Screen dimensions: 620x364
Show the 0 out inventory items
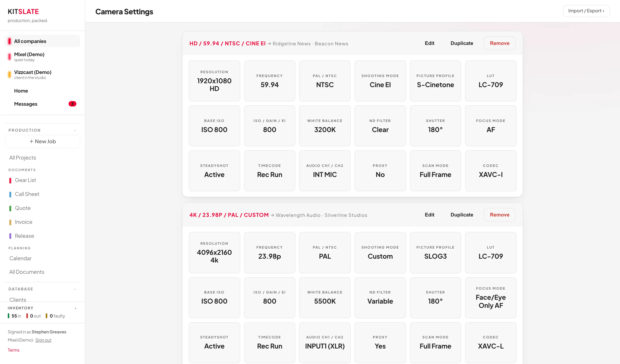click(34, 316)
